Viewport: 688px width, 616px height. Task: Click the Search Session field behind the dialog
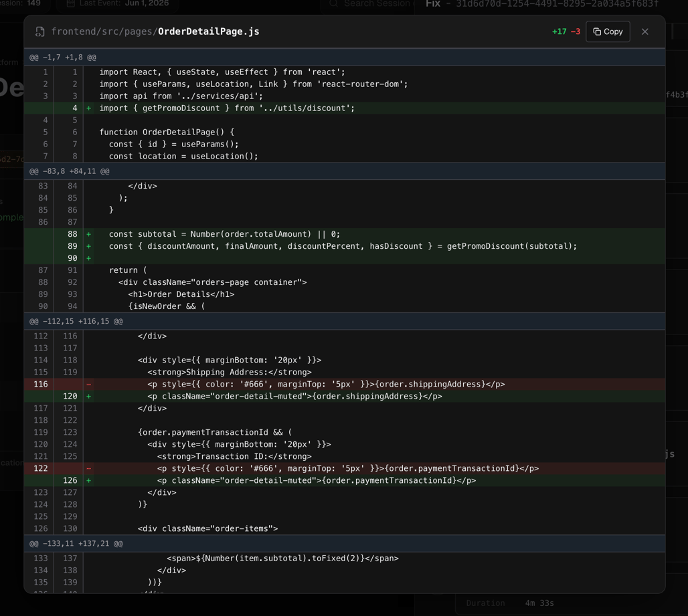click(x=369, y=4)
